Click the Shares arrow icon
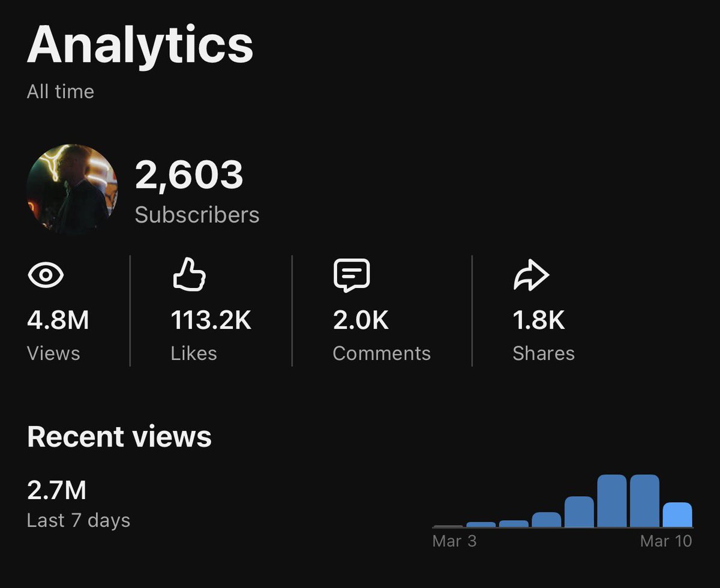Screen dimensions: 720x588 [531, 276]
